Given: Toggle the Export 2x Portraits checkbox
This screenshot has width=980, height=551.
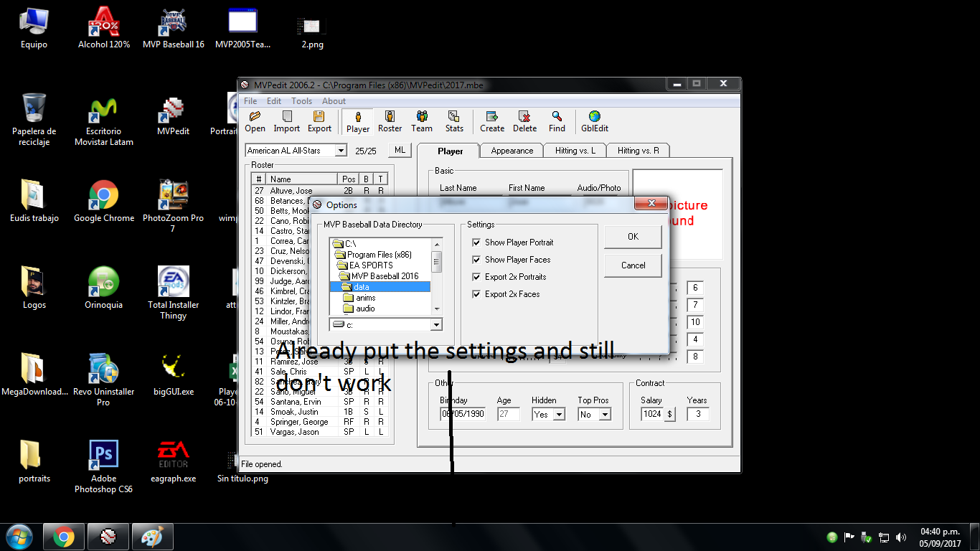Looking at the screenshot, I should point(476,277).
